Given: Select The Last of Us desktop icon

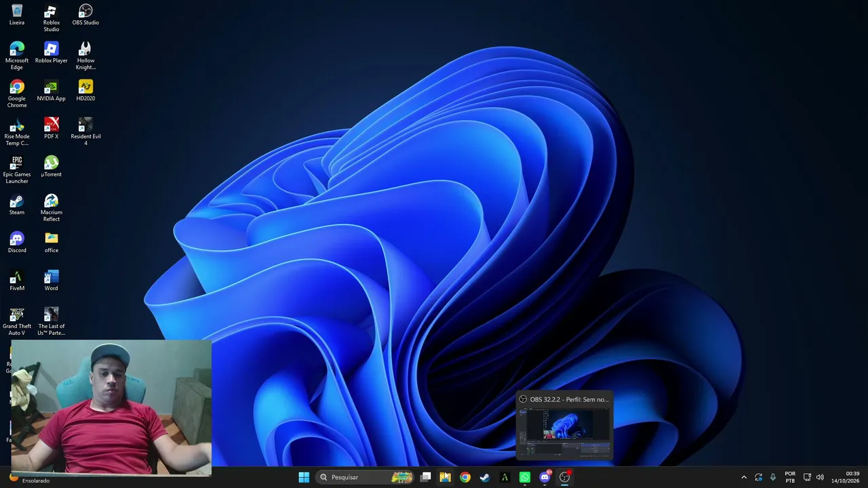Looking at the screenshot, I should click(x=52, y=322).
